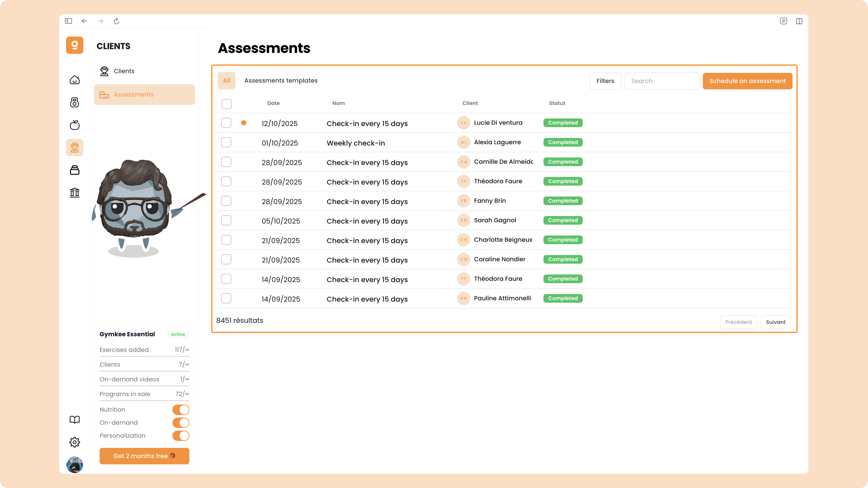Open the shop products sidebar icon
Viewport: 868px width, 488px height.
(x=75, y=170)
